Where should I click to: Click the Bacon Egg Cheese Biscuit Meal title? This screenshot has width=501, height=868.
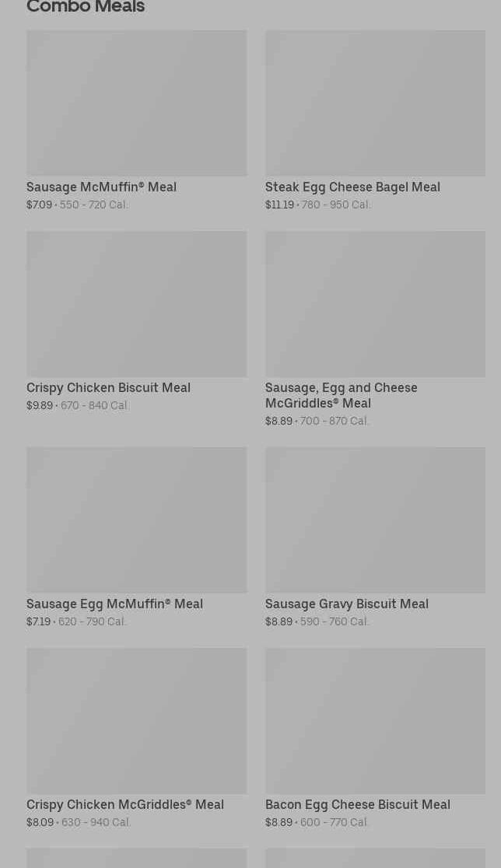tap(357, 804)
